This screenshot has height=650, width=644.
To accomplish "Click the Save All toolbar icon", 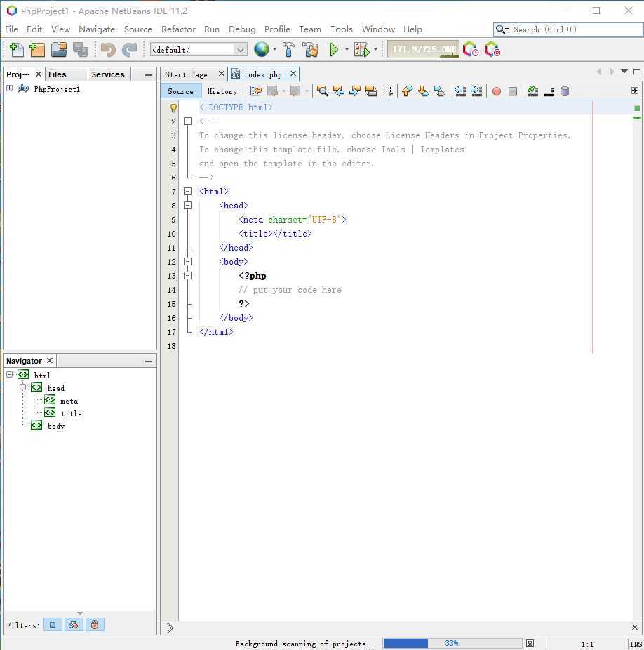I will click(x=81, y=50).
